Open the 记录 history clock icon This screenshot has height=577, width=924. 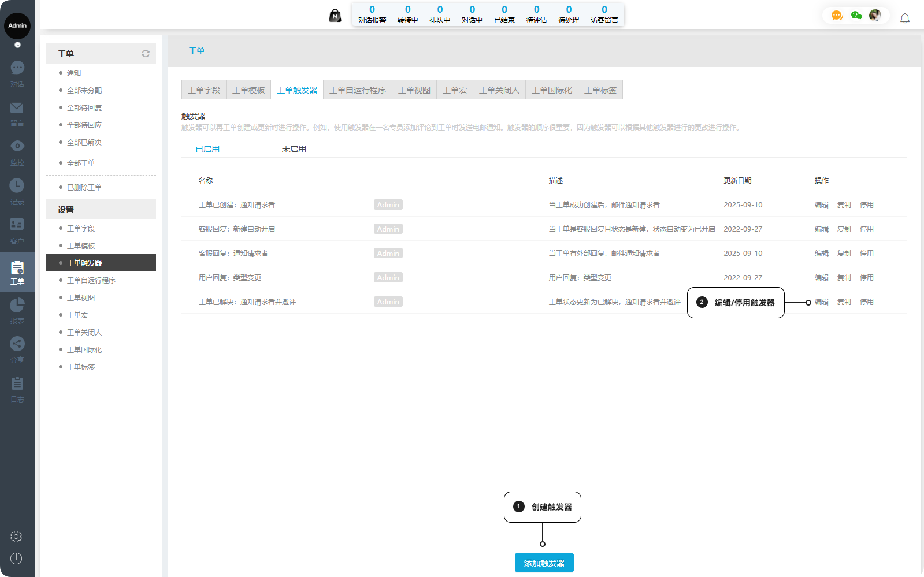17,191
